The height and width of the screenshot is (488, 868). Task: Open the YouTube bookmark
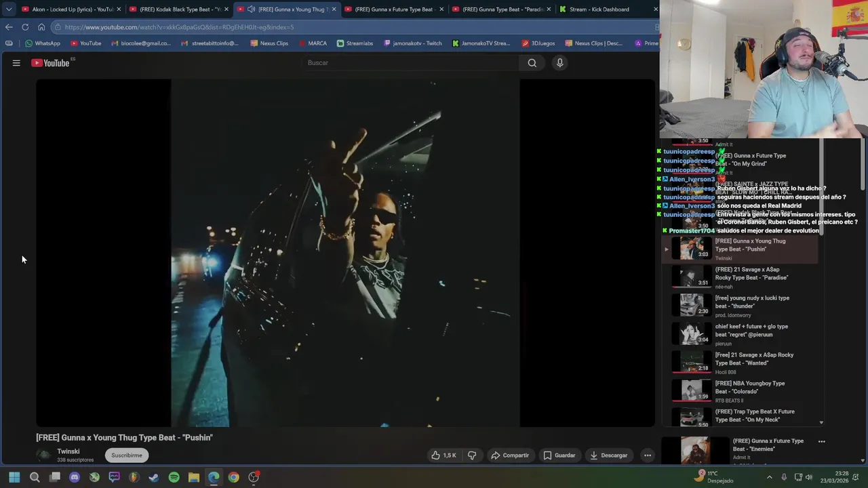tap(85, 43)
